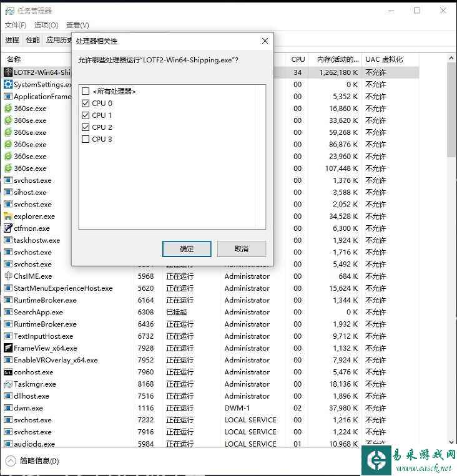Click the taskhostw.exe icon
Viewport: 457px width, 476px height.
(x=8, y=240)
